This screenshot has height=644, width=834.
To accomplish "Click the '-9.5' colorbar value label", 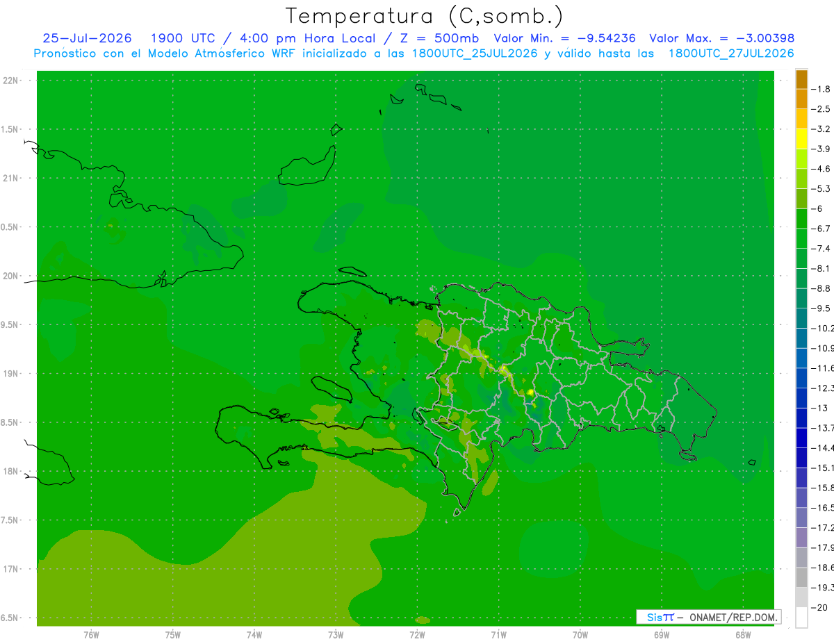I will point(821,308).
